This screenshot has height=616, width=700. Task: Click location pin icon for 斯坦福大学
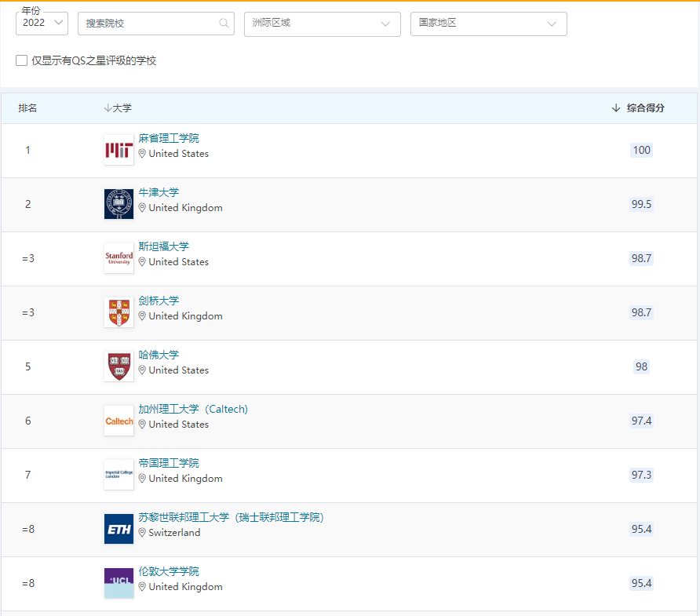pyautogui.click(x=142, y=261)
